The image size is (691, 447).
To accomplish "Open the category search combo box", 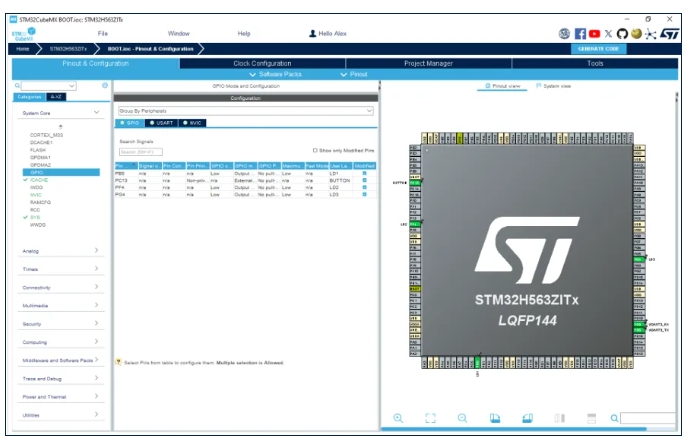I will coord(48,86).
